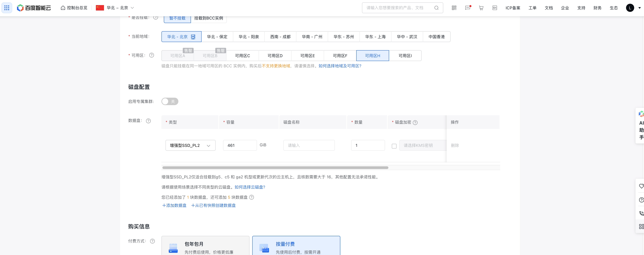644x255 pixels.
Task: Open the messages notification icon
Action: point(468,8)
